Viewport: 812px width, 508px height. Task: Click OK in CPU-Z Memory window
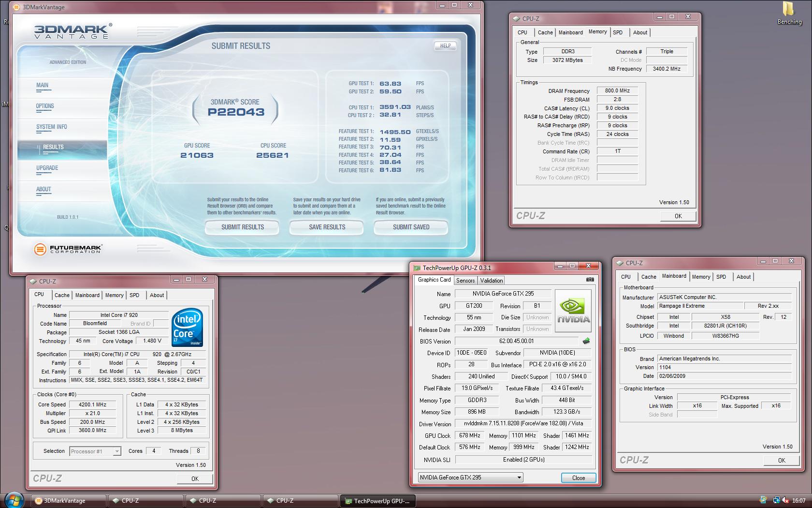pos(678,216)
